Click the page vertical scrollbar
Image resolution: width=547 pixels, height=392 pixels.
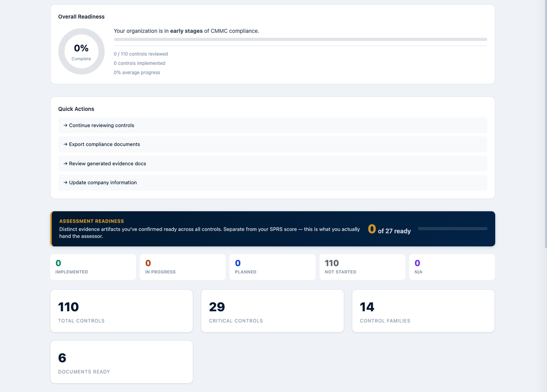[545, 124]
